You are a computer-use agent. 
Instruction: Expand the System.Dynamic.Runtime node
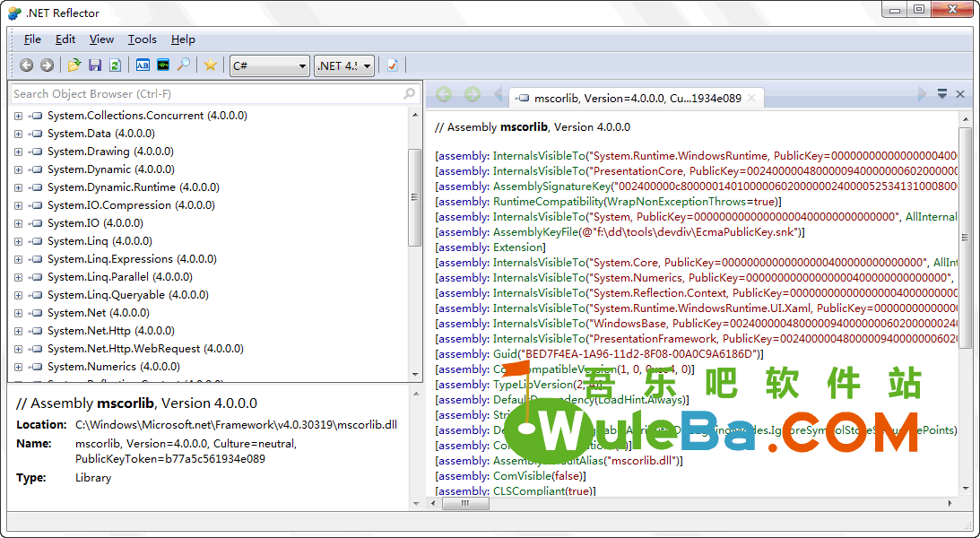point(18,187)
